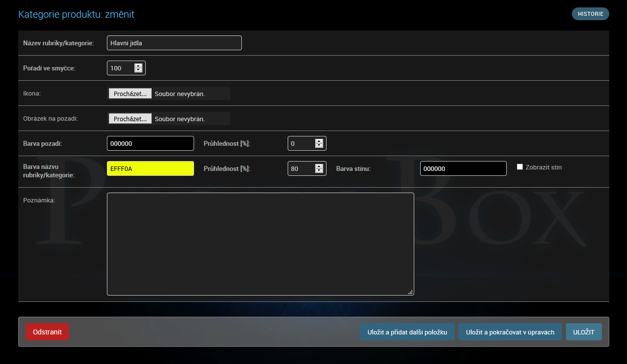Increase the 'Pořadí ve smyčce' value with up arrow
The image size is (627, 364).
[138, 66]
